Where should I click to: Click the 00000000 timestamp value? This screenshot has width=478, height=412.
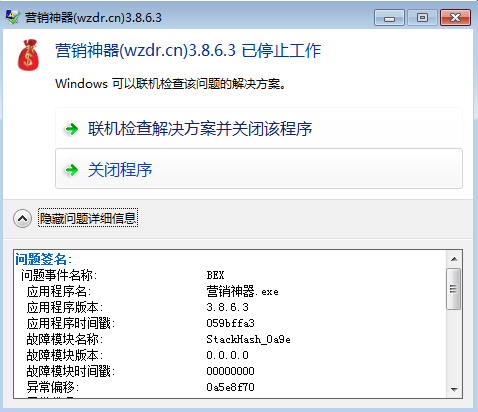click(230, 371)
